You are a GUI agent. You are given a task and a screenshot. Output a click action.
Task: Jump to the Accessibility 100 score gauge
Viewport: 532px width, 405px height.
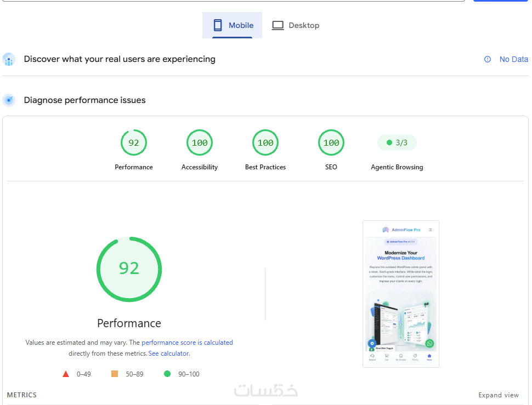coord(200,142)
